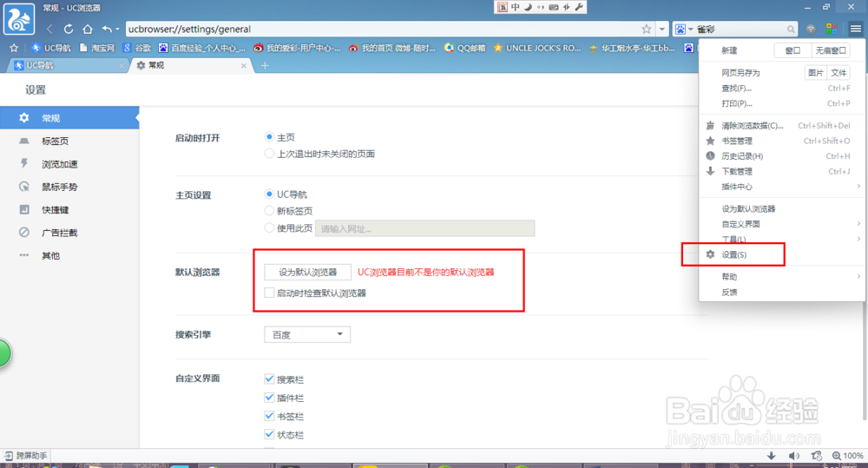The width and height of the screenshot is (868, 468).
Task: Click the address bar URL field
Action: [x=382, y=29]
